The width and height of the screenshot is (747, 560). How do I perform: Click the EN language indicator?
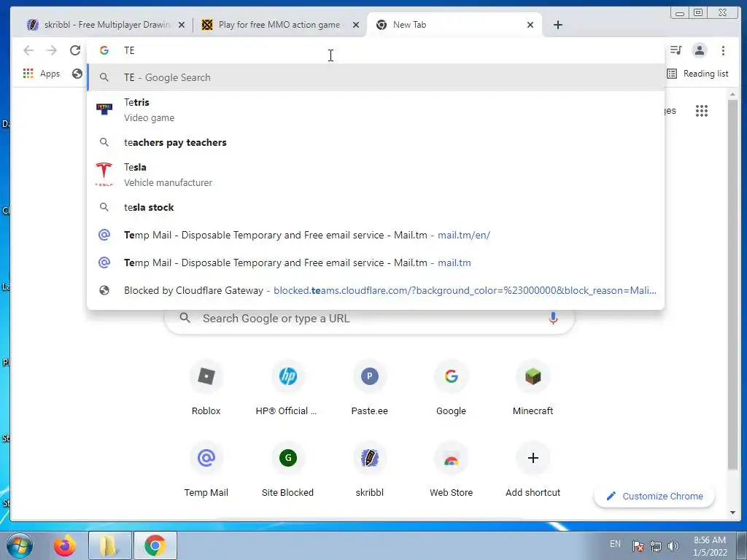tap(615, 544)
